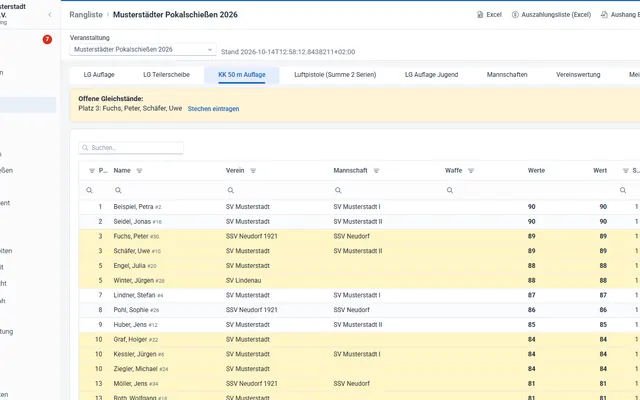The height and width of the screenshot is (400, 640).
Task: Sort by the Werte column header
Action: 536,171
